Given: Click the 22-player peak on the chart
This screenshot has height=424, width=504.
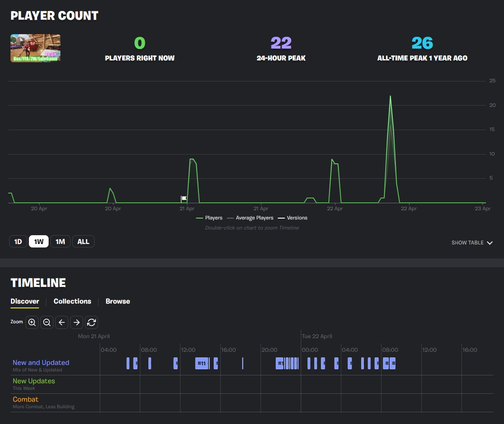Looking at the screenshot, I should click(390, 96).
